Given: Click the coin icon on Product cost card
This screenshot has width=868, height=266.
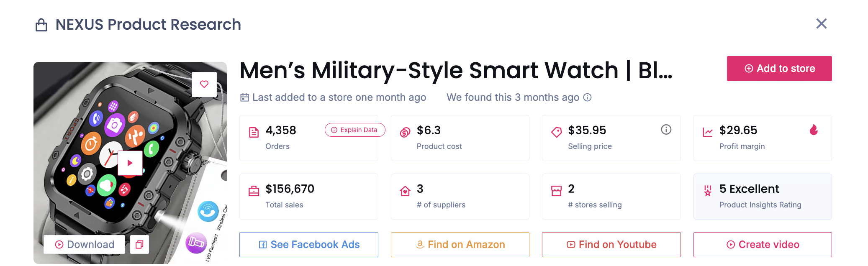Looking at the screenshot, I should (405, 131).
